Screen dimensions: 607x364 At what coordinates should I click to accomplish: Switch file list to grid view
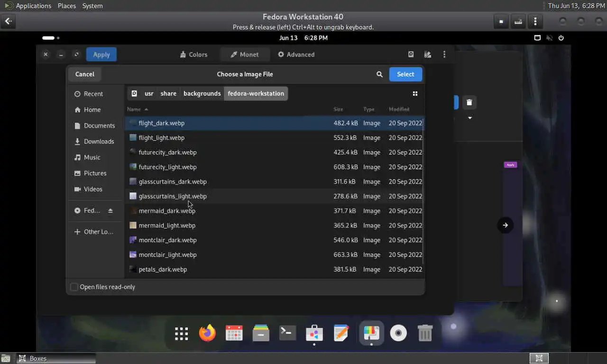point(415,93)
